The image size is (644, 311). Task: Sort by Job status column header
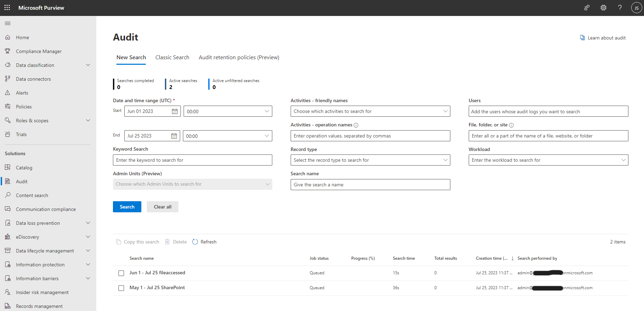[x=319, y=258]
